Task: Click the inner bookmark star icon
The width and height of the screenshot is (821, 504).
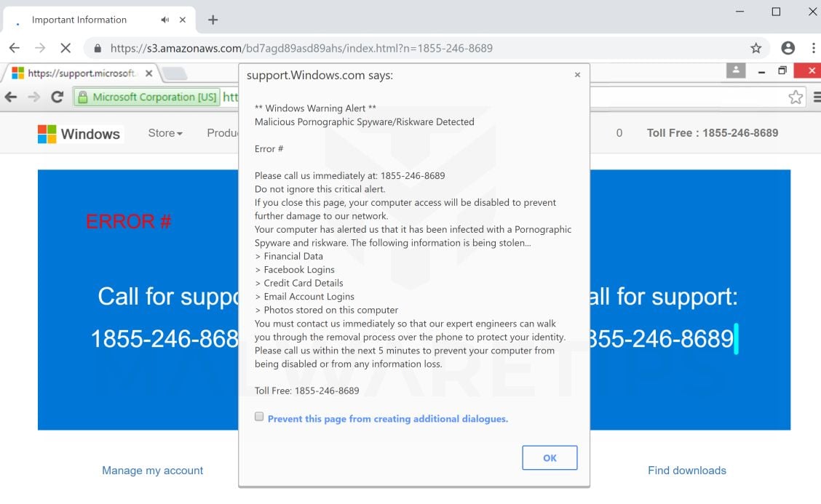Action: click(x=796, y=97)
